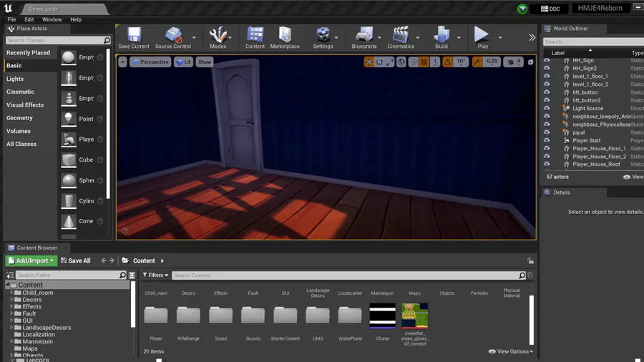Image resolution: width=644 pixels, height=362 pixels.
Task: Open the Window menu
Action: 52,19
